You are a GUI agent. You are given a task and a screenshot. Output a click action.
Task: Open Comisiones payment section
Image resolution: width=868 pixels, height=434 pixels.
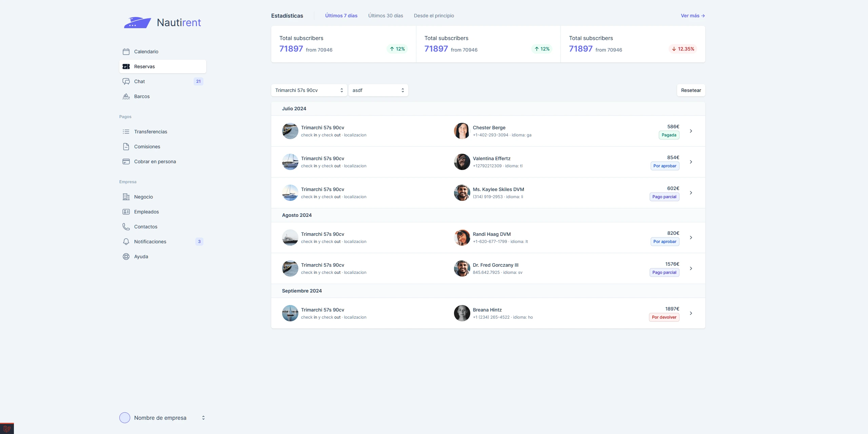(147, 146)
